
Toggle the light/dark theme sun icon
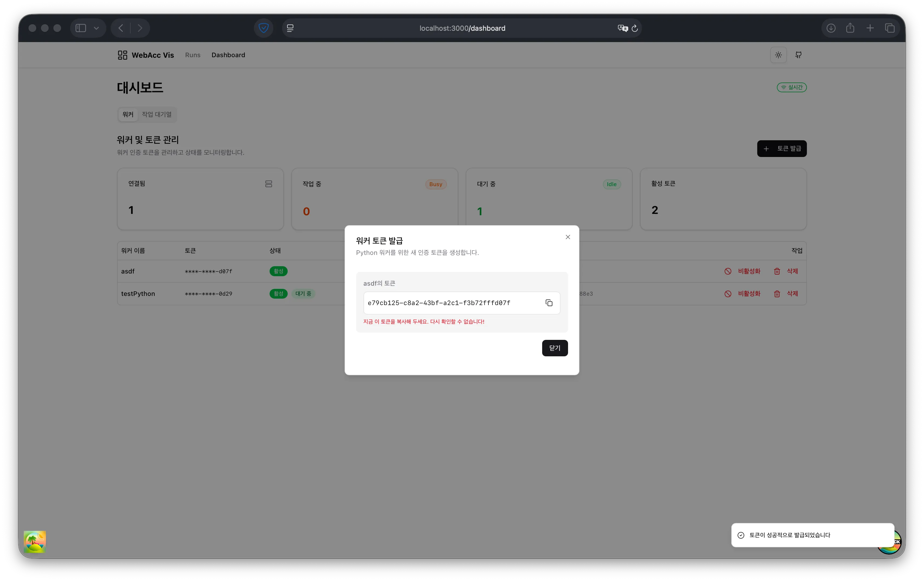pyautogui.click(x=778, y=55)
